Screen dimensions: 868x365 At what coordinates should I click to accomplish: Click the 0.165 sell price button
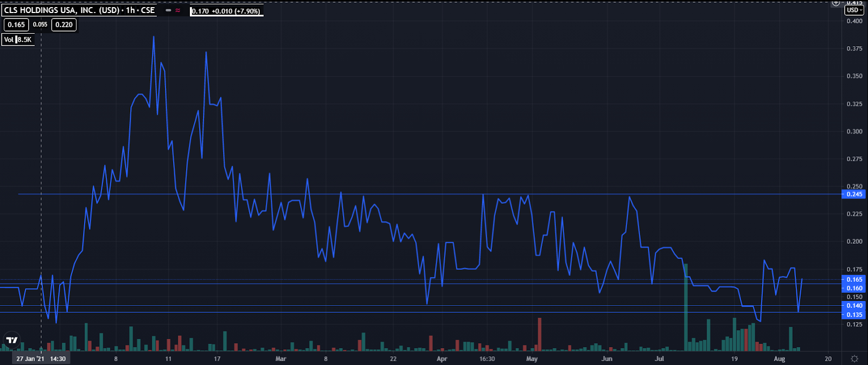click(x=16, y=24)
